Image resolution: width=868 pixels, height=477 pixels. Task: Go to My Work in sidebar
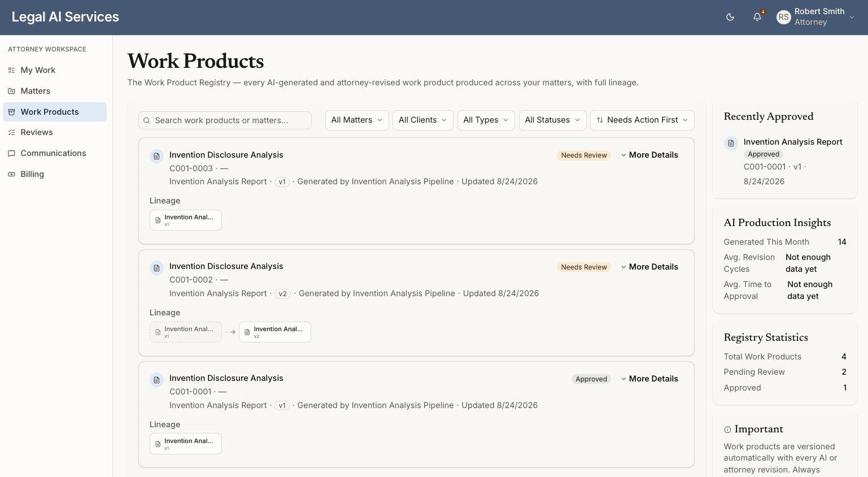pos(55,70)
